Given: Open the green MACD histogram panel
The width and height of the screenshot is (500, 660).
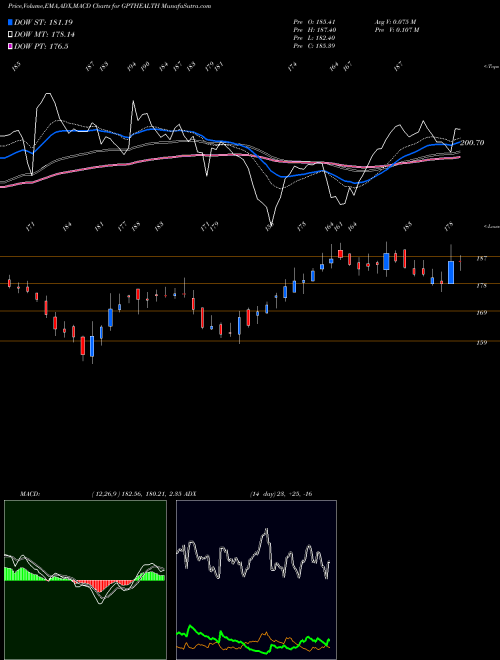Looking at the screenshot, I should 85,580.
